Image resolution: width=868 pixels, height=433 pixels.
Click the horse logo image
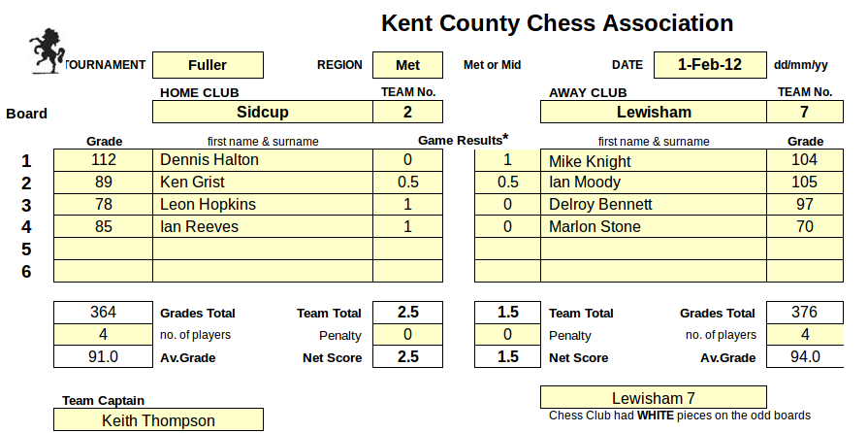click(x=48, y=51)
